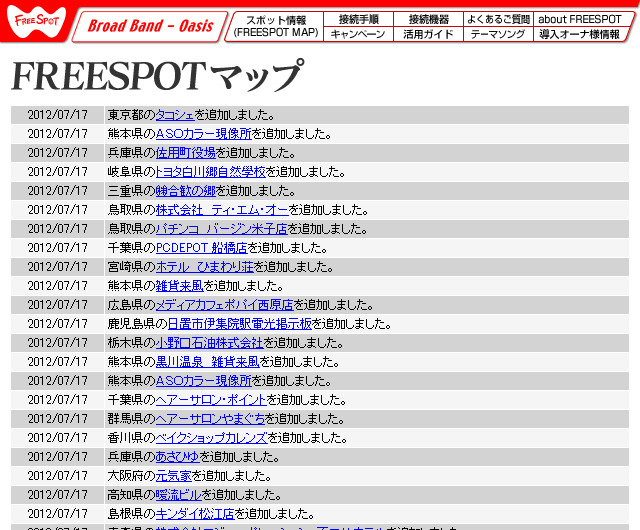640x530 pixels.
Task: Click 鹿児島県の text in 日置市 row
Action: [138, 324]
